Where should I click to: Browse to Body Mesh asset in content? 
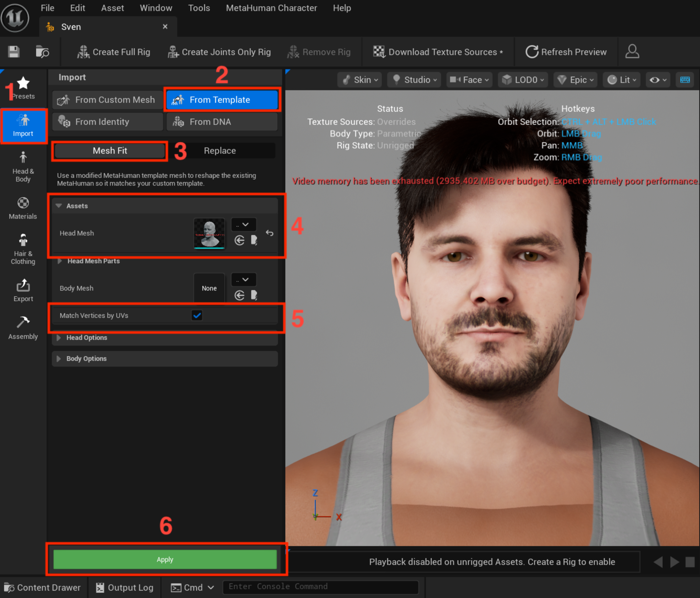pyautogui.click(x=254, y=295)
